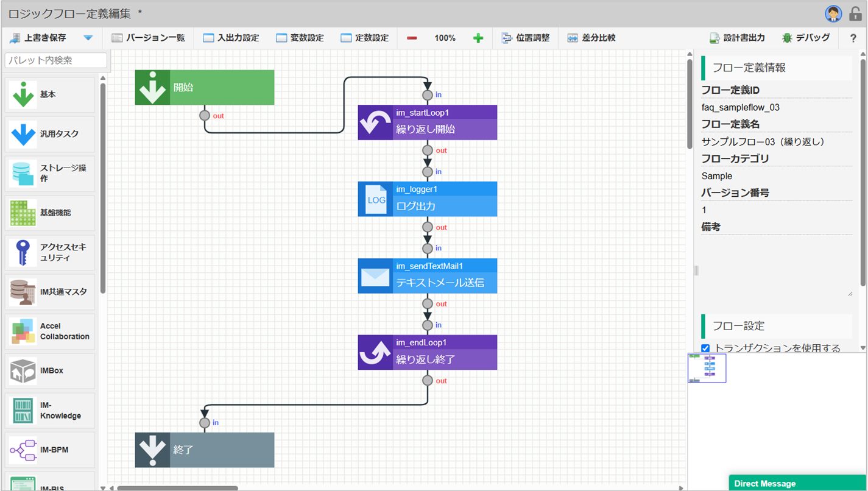Open the user avatar icon

(833, 14)
